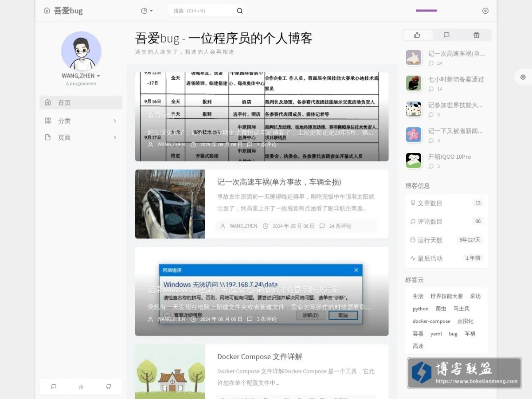Click the 最后活动 pulse icon

point(413,258)
